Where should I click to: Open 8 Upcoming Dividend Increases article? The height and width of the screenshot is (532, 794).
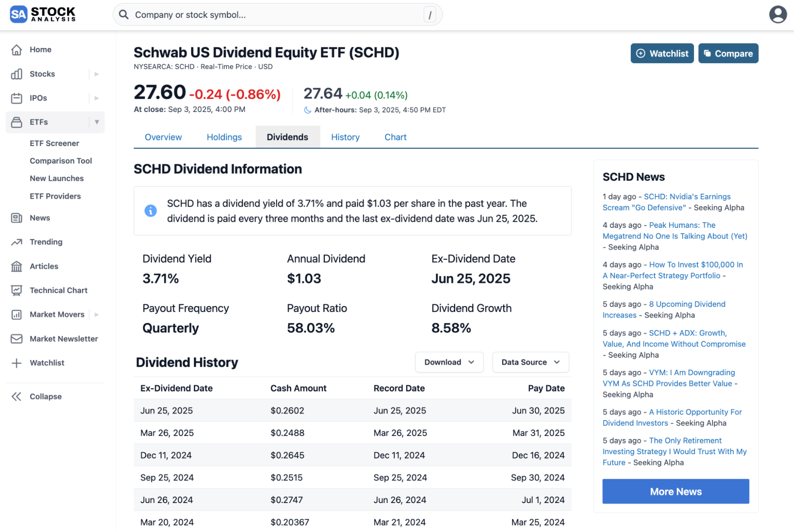(x=664, y=310)
